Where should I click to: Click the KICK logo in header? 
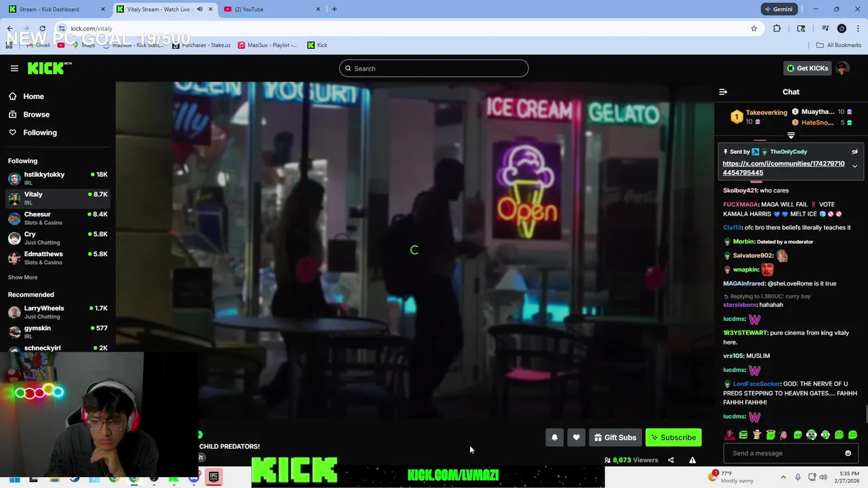point(49,68)
